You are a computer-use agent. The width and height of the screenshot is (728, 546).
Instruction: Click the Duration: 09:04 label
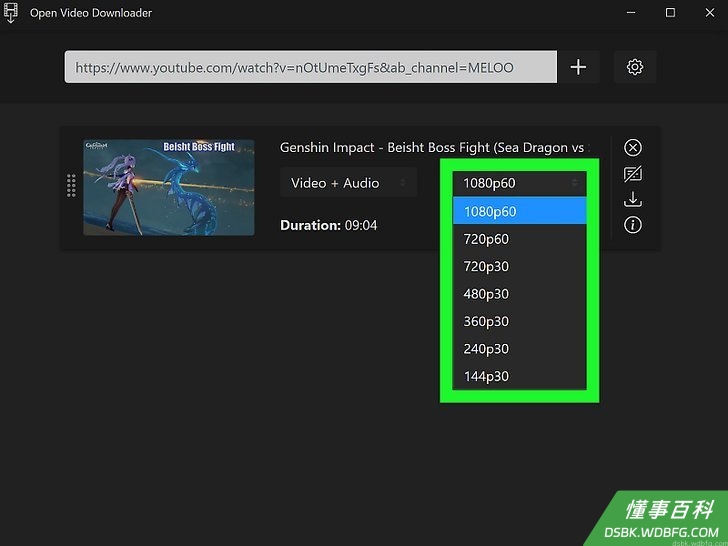click(x=329, y=226)
